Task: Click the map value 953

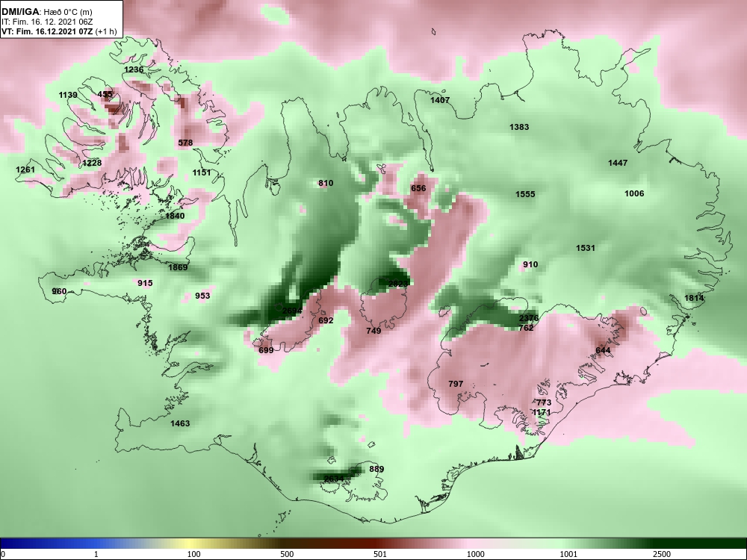Action: pyautogui.click(x=202, y=296)
